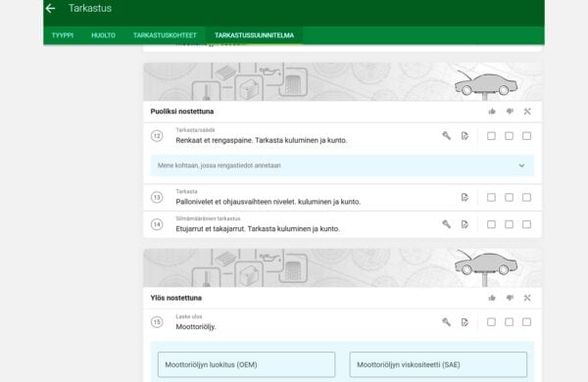Tick second checkbox in Moottoriöljy row

(x=509, y=322)
